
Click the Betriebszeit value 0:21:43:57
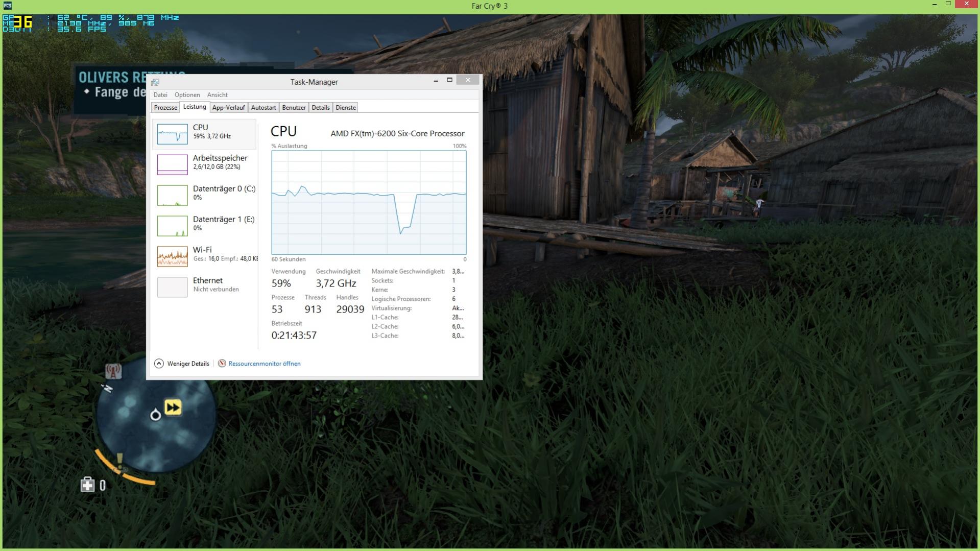(x=294, y=336)
